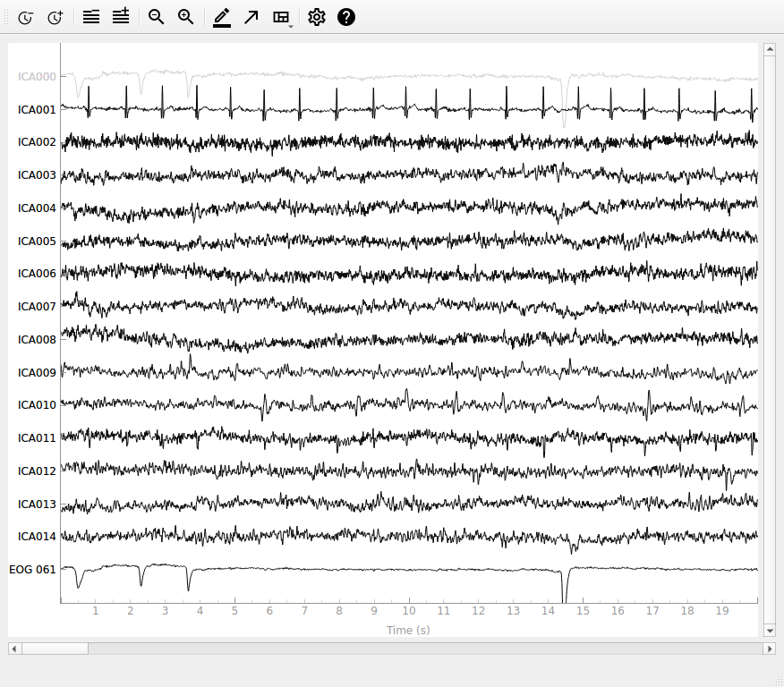The height and width of the screenshot is (687, 784).
Task: Click the horizontal scrollbar thumb
Action: pos(55,649)
